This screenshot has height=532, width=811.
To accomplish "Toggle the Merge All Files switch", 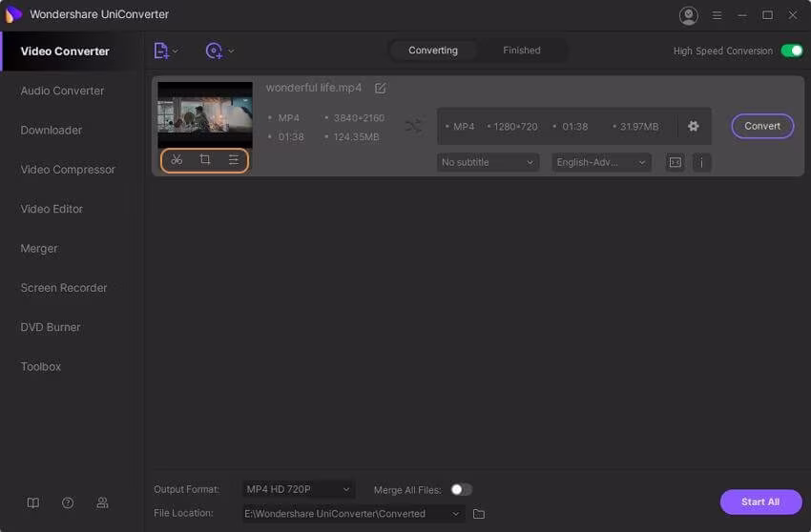I will click(x=461, y=490).
